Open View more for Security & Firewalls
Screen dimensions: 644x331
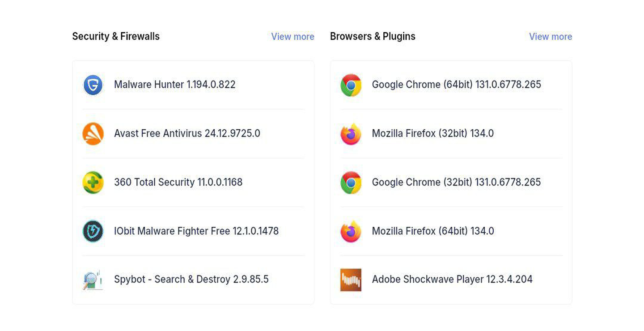tap(292, 37)
